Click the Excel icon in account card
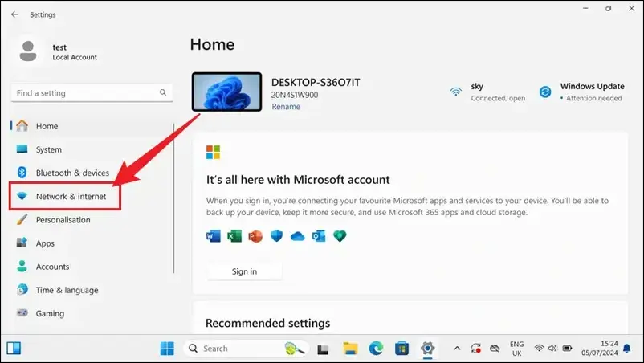Image resolution: width=644 pixels, height=363 pixels. point(234,236)
